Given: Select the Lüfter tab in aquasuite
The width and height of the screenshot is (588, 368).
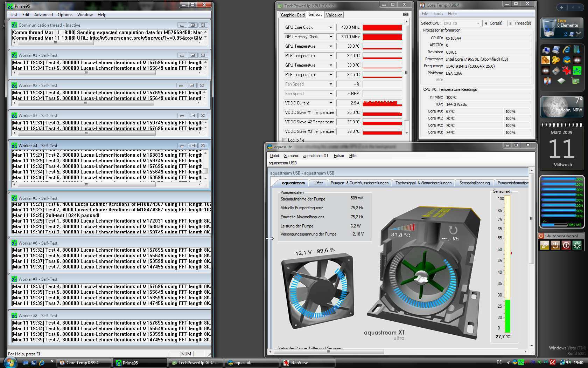Looking at the screenshot, I should click(318, 183).
